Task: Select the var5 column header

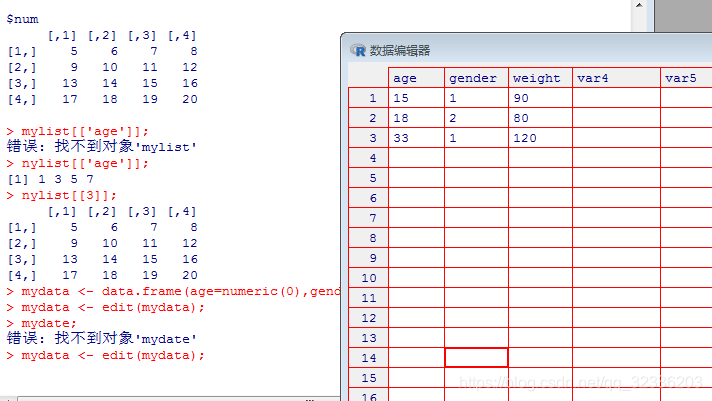Action: pos(686,78)
